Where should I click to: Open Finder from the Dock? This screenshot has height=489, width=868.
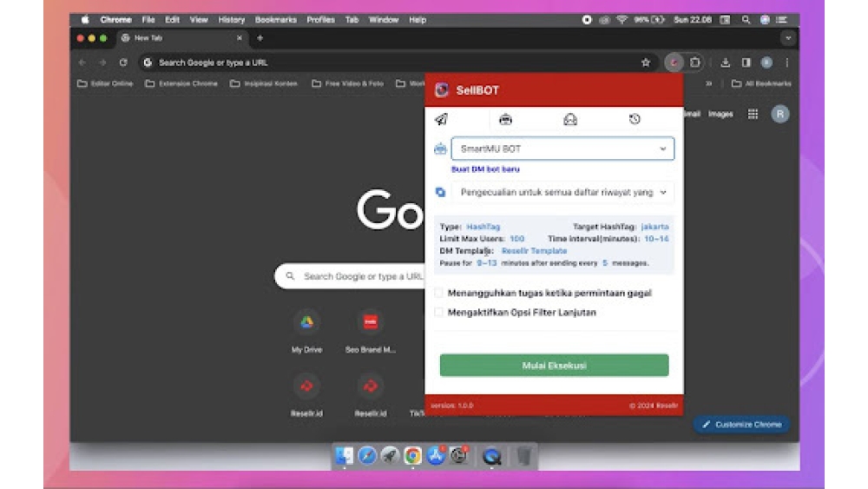pos(345,456)
